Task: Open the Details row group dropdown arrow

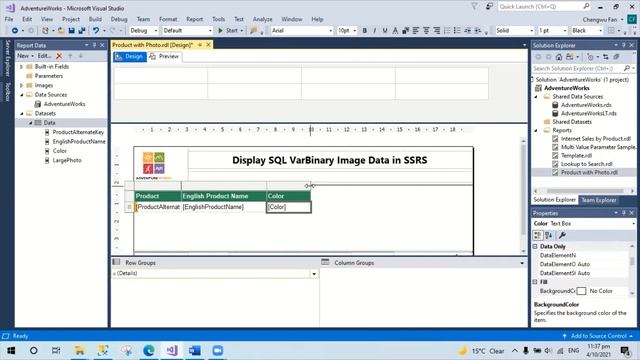Action: [x=314, y=274]
